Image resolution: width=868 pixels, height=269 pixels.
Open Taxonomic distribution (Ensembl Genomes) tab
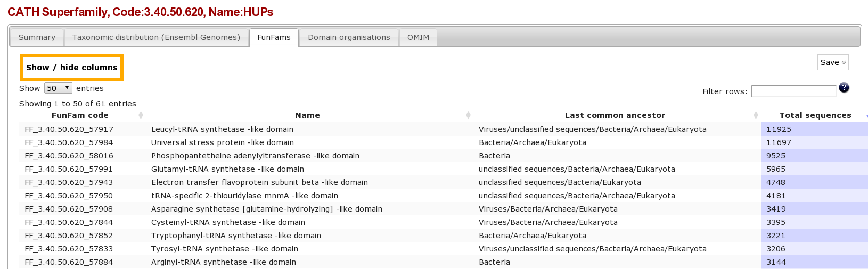click(x=156, y=37)
